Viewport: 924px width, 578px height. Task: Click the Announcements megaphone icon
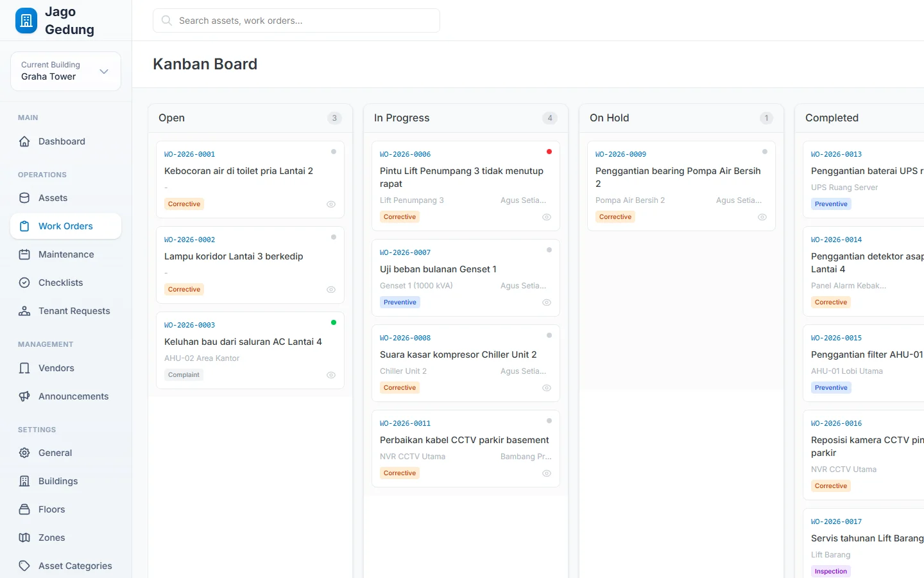click(x=24, y=396)
